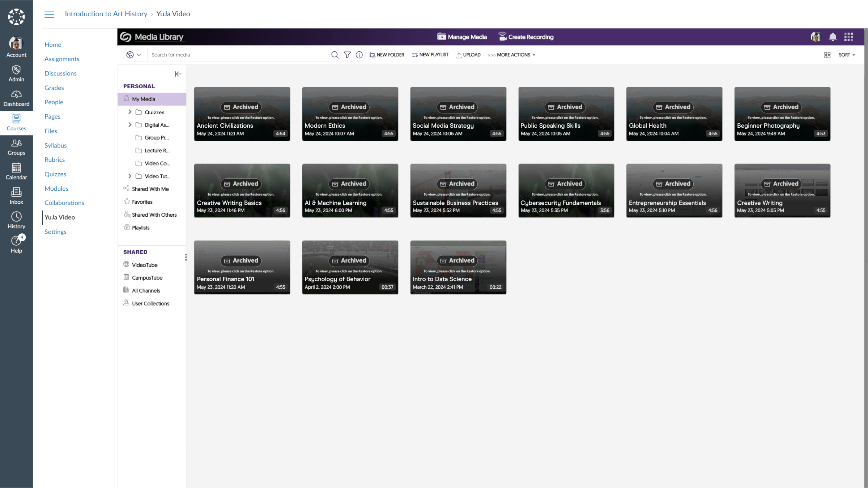Expand the Quizzes folder

pos(130,112)
